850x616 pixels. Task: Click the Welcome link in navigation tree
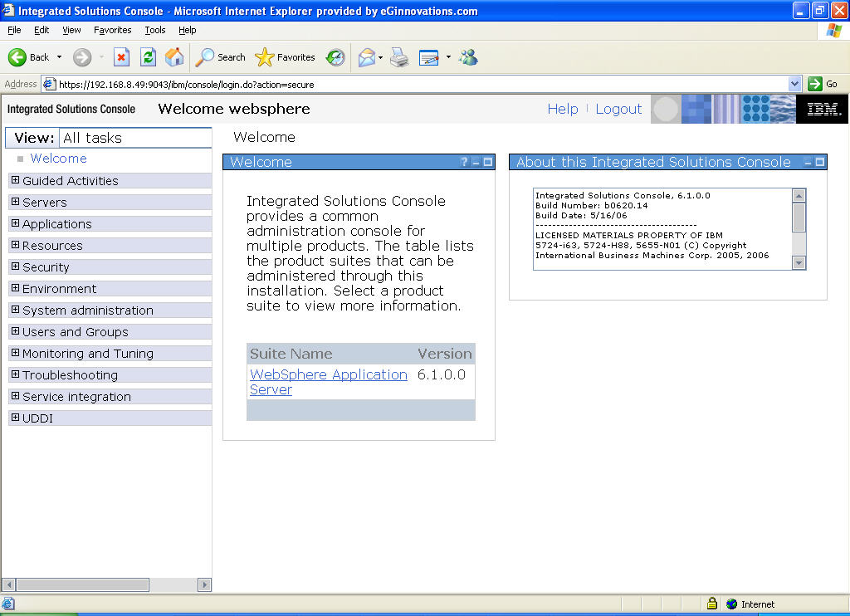pyautogui.click(x=59, y=159)
